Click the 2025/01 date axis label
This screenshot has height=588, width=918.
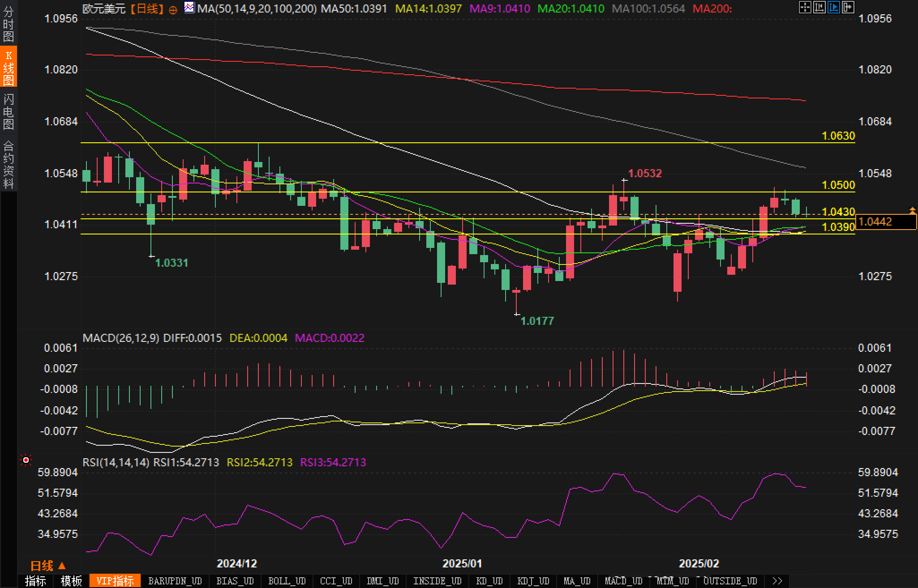463,563
